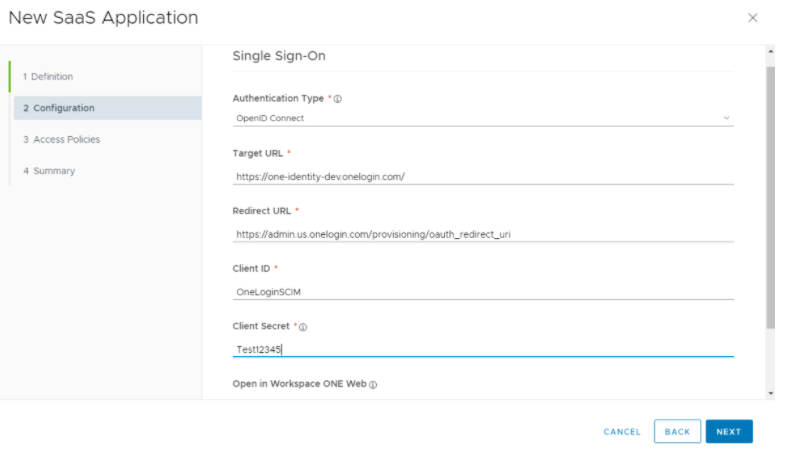The width and height of the screenshot is (785, 456).
Task: Click Open in Workspace ONE Web info icon
Action: click(372, 384)
